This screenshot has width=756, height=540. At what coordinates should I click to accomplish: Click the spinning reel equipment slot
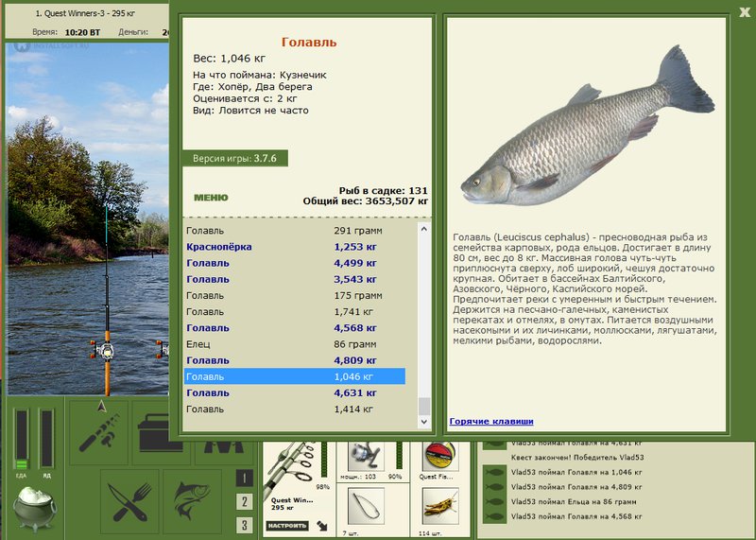(x=366, y=456)
